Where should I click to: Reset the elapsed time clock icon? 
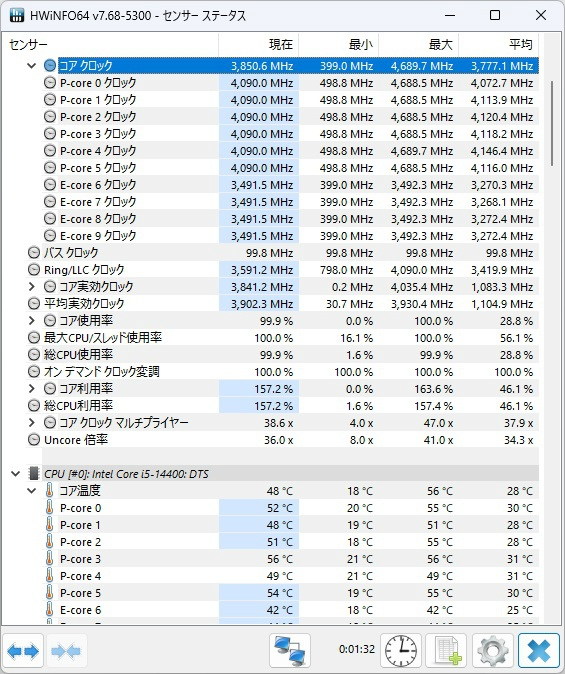pyautogui.click(x=401, y=651)
